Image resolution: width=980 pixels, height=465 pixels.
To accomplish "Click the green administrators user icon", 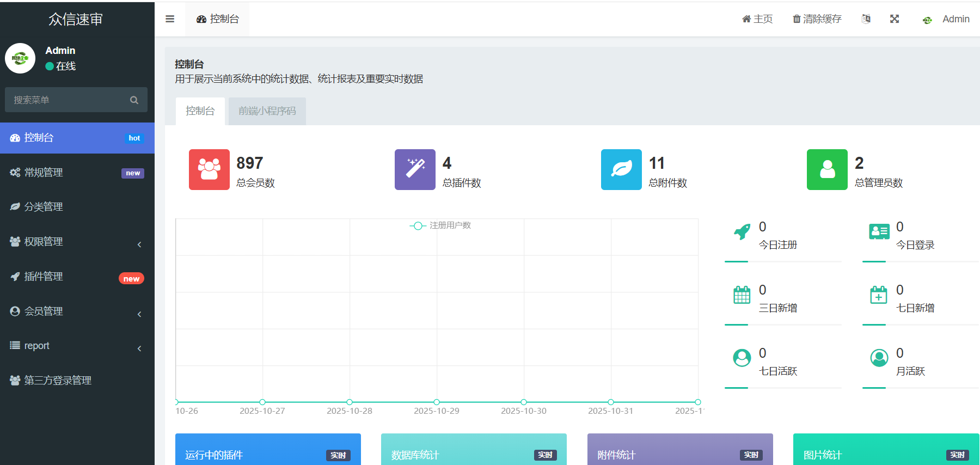I will [x=827, y=169].
